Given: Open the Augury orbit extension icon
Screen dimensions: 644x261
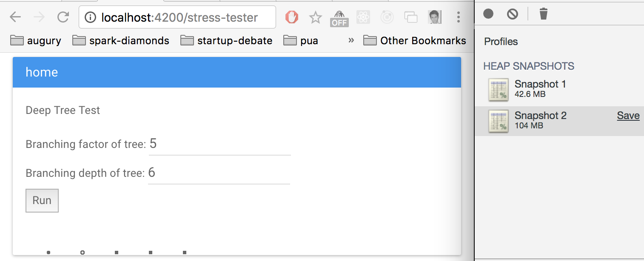Looking at the screenshot, I should coord(387,17).
